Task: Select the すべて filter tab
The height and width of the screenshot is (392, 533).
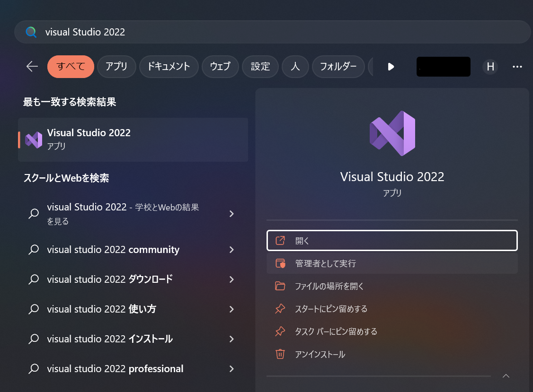Action: tap(71, 67)
